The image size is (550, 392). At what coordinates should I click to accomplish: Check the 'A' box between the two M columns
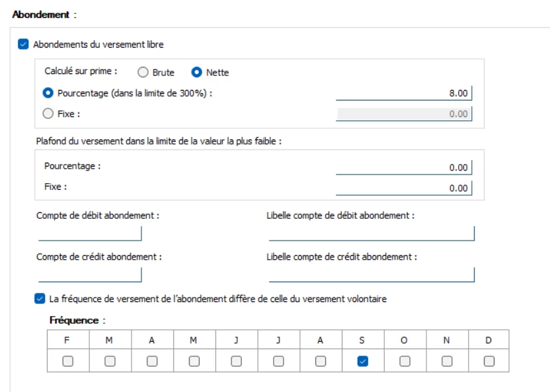(152, 361)
